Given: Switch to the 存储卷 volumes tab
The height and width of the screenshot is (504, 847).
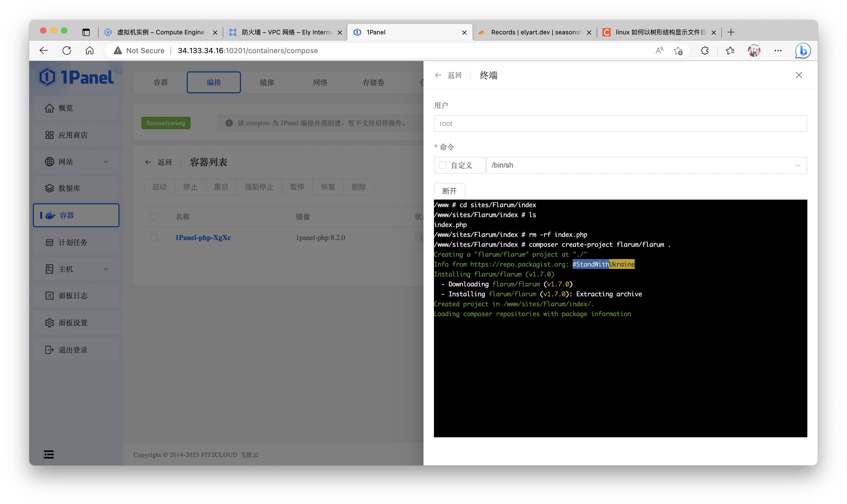Looking at the screenshot, I should 373,82.
